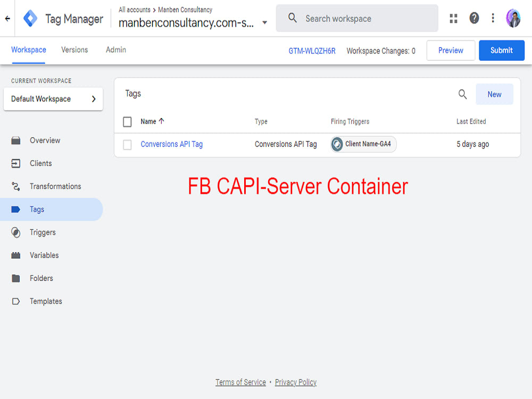Search tags with the Tags panel magnifier
Screen dimensions: 532x399
click(x=462, y=94)
